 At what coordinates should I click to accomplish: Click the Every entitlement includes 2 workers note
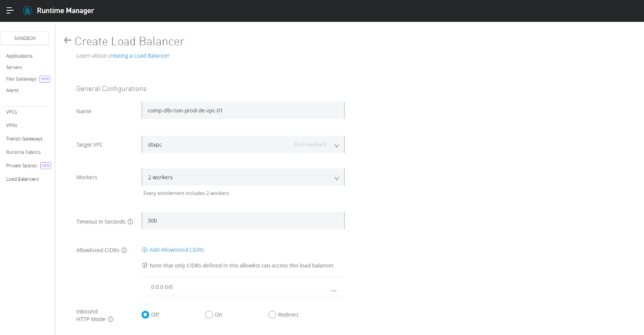click(x=186, y=193)
